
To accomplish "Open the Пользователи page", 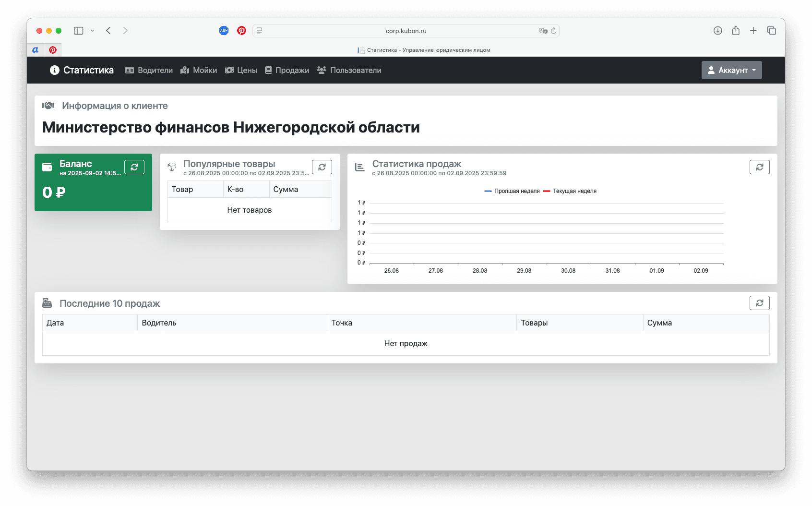I will point(349,70).
